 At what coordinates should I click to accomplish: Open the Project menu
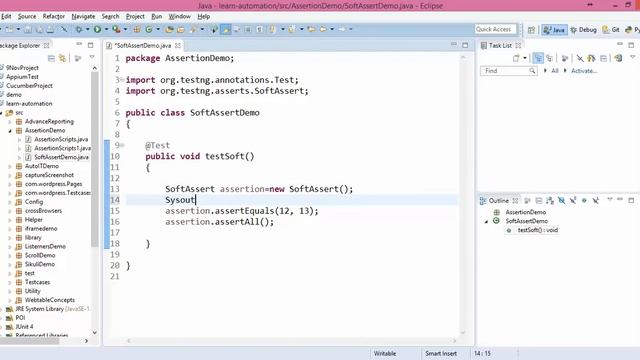(135, 16)
